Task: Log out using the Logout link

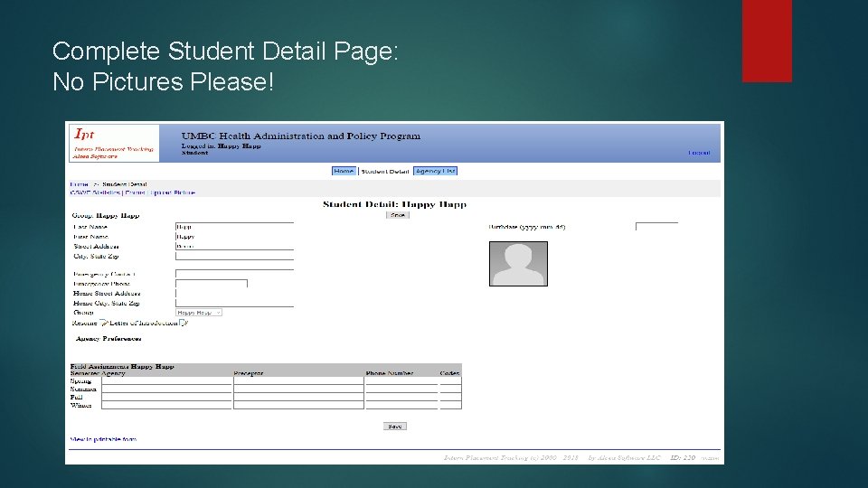Action: (699, 153)
